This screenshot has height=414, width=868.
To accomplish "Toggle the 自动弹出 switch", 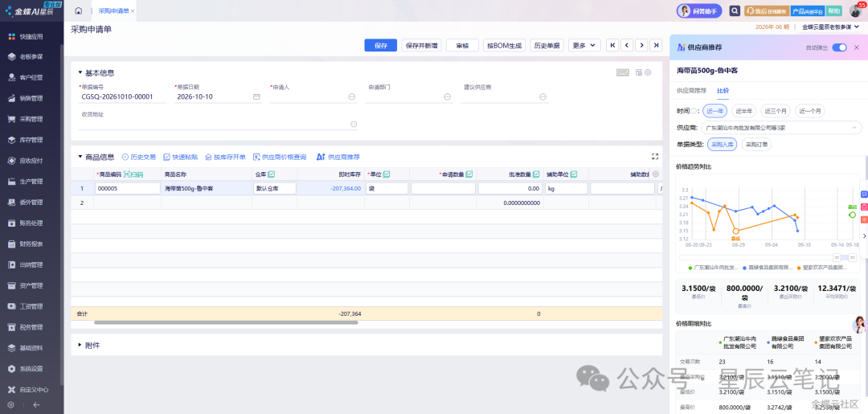I will click(839, 47).
